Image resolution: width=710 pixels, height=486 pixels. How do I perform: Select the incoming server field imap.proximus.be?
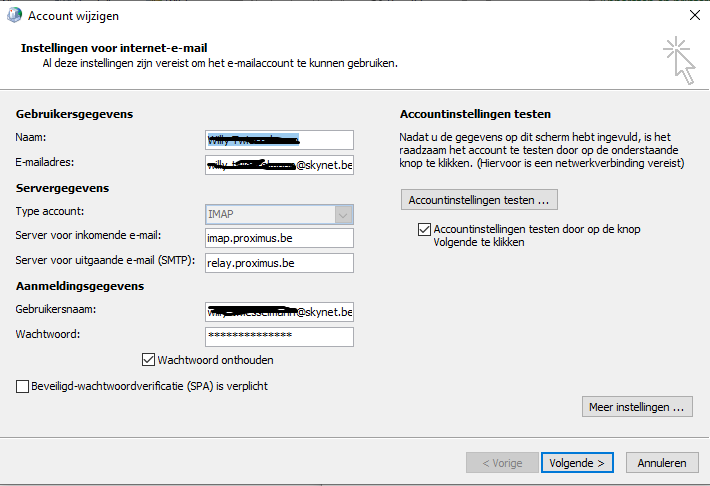point(278,237)
